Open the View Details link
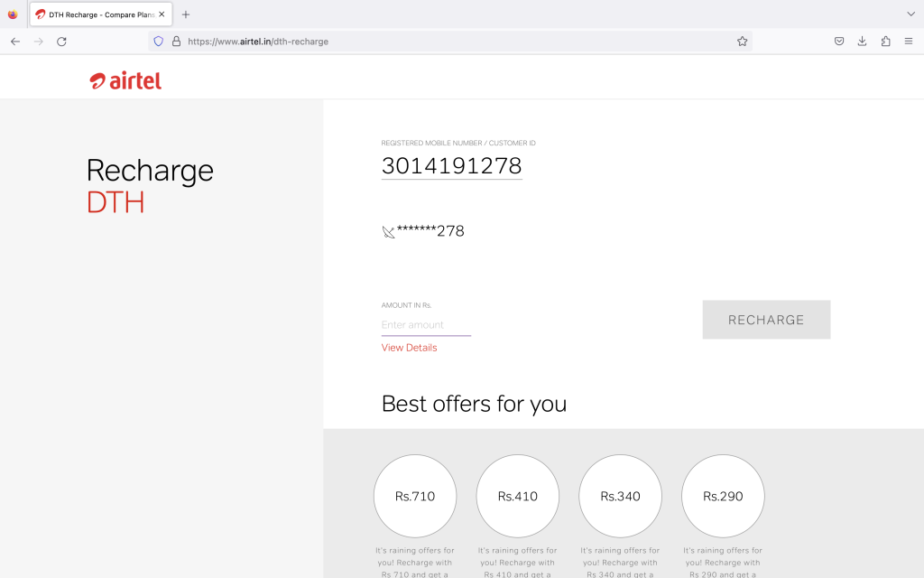 click(x=409, y=348)
